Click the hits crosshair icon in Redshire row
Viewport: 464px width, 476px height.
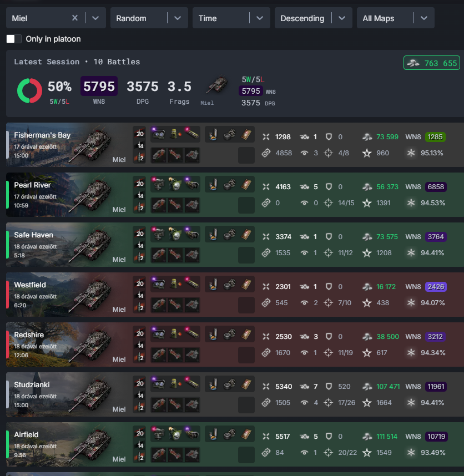click(328, 352)
